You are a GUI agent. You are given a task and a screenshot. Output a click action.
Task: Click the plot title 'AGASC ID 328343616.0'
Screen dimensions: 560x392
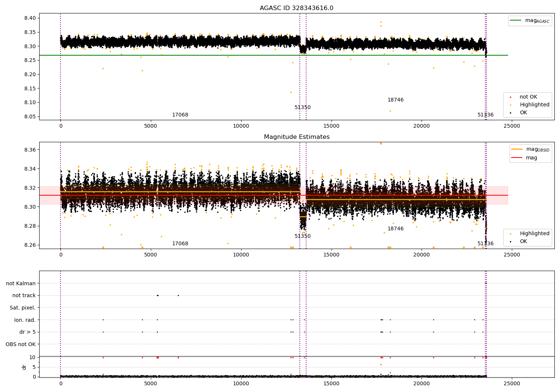pos(296,8)
